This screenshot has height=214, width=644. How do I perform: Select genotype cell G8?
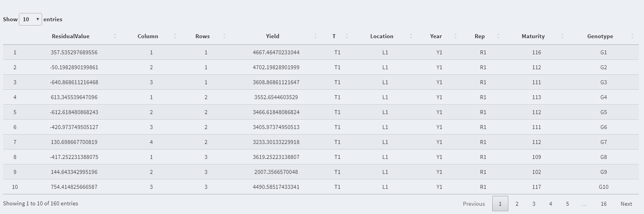[x=604, y=157]
